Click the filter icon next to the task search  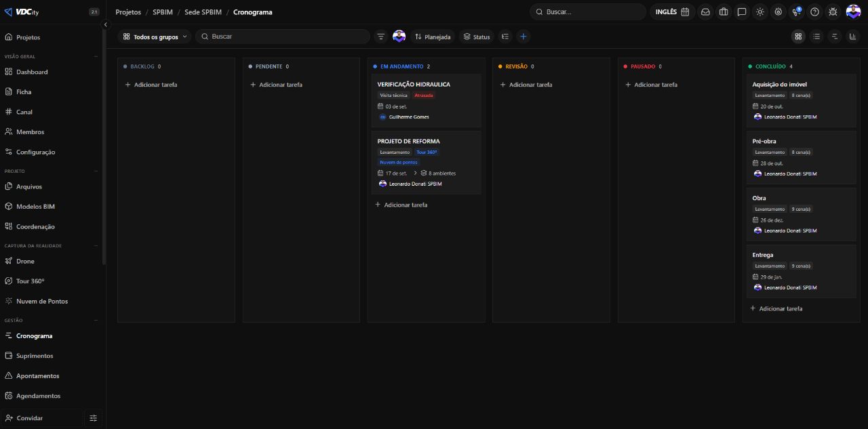(381, 37)
